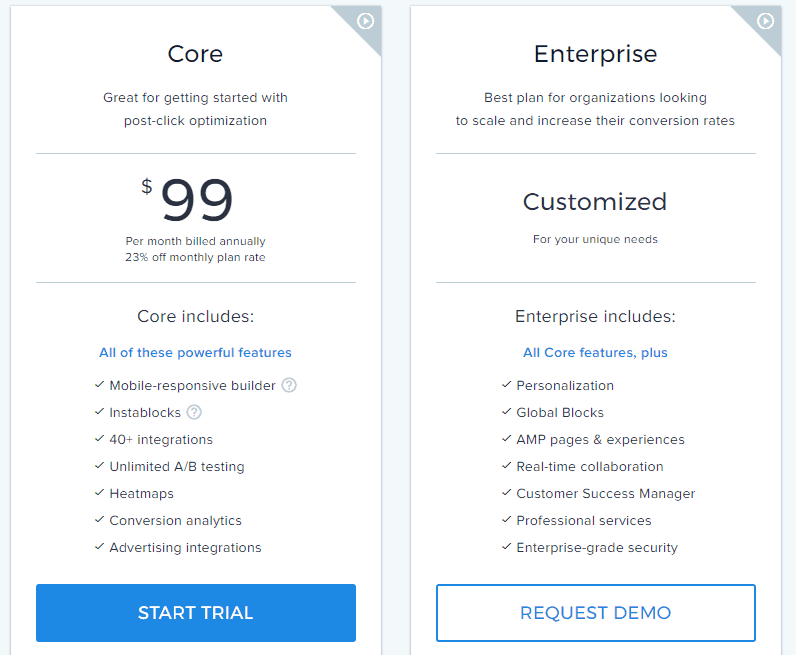Click Enterprise-grade security feature
Screen dimensions: 796x655
[x=597, y=547]
